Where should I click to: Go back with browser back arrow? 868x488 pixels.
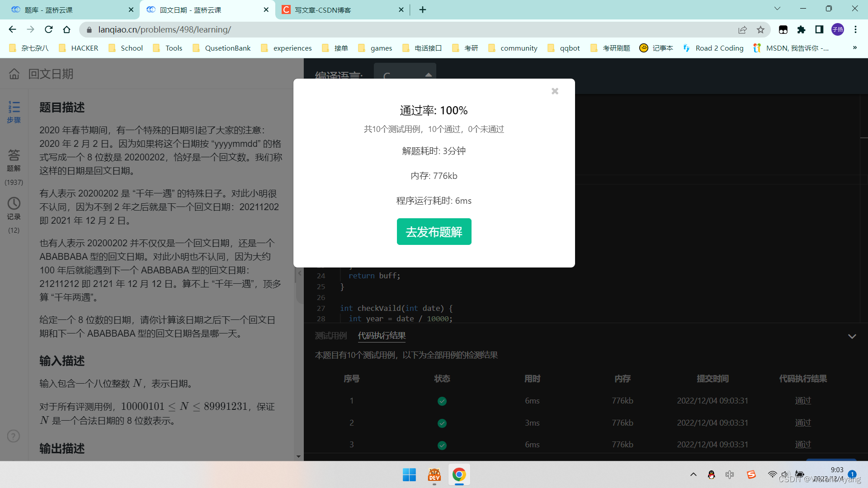coord(12,29)
